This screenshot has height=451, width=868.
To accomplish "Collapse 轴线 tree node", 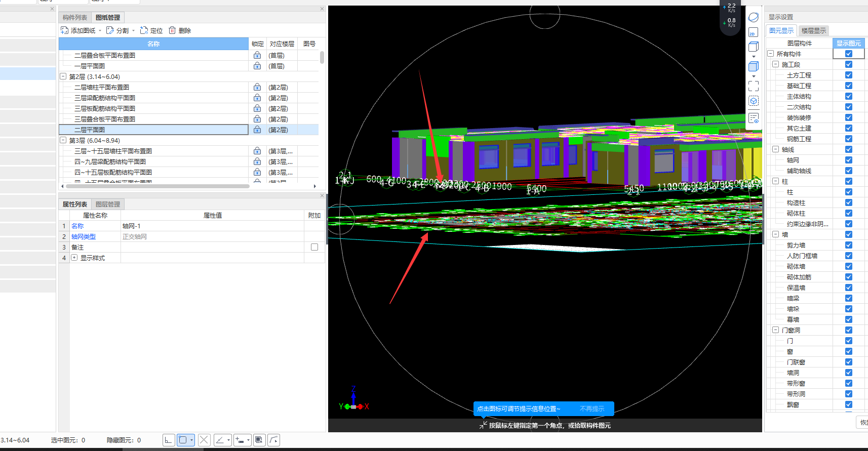I will click(775, 149).
